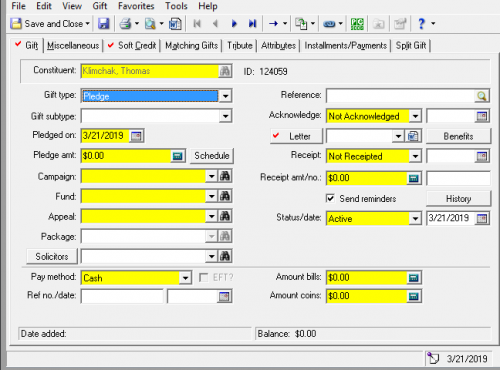Open calculator for Pledge amt field
Image resolution: width=500 pixels, height=370 pixels.
pos(178,156)
